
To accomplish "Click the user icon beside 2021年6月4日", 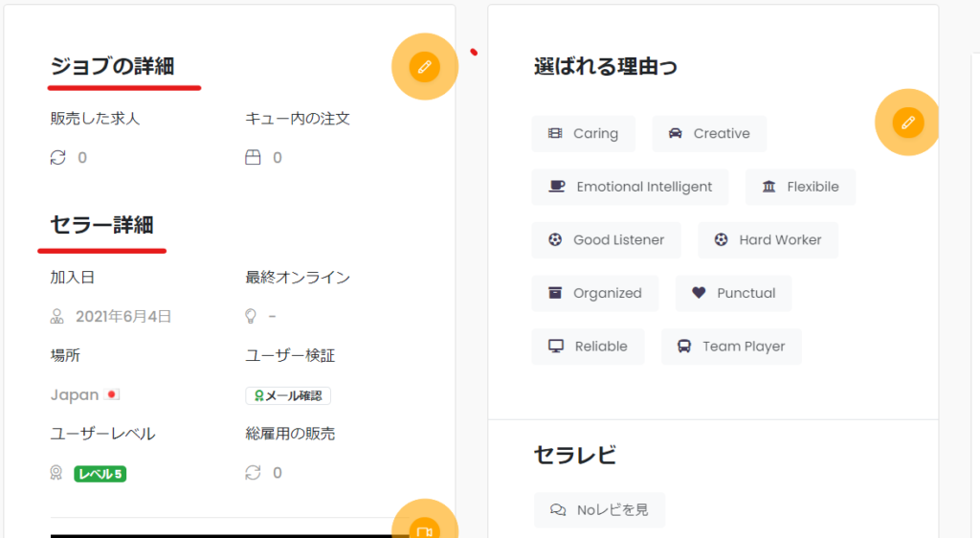I will coord(56,316).
